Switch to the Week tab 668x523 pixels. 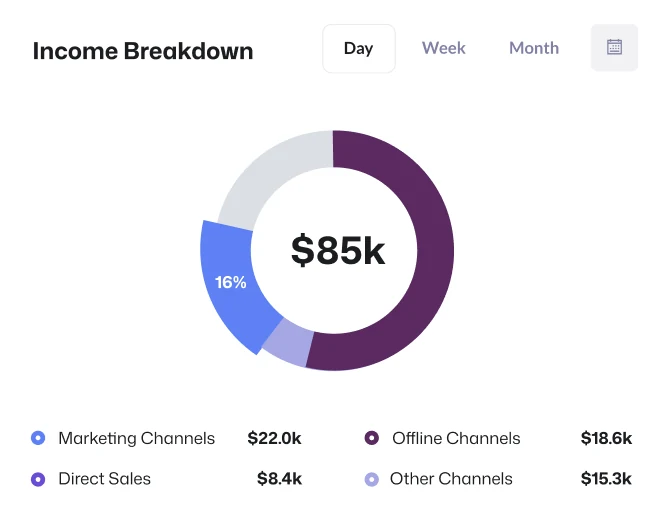[443, 48]
